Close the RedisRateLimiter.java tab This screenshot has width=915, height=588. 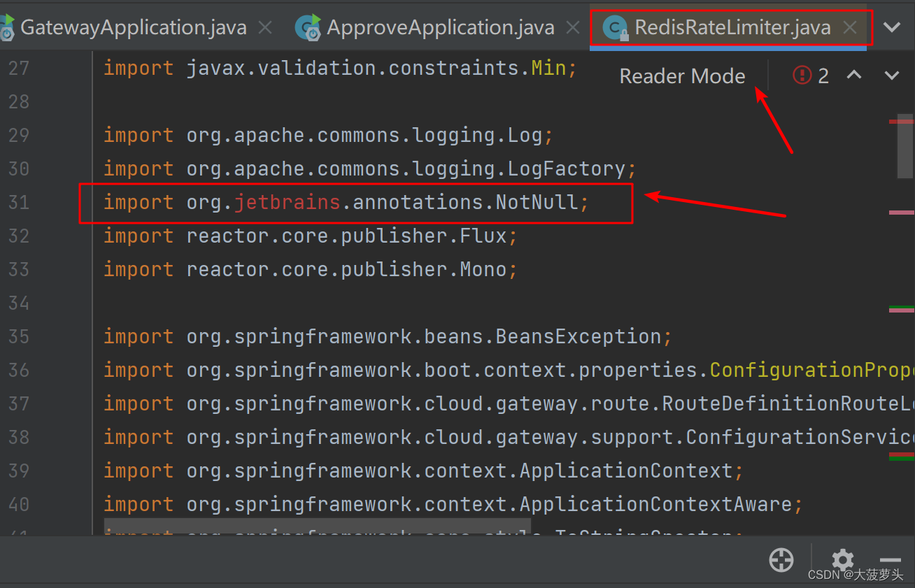[849, 27]
